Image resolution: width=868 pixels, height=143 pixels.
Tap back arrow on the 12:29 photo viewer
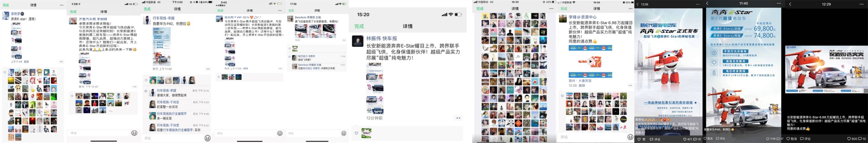click(790, 4)
